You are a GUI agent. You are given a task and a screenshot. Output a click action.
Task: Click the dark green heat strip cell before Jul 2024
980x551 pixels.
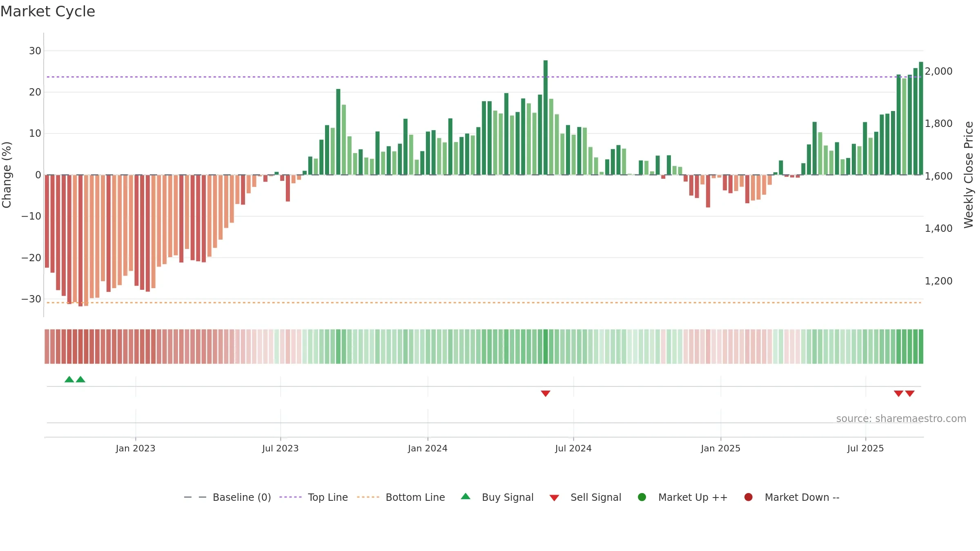(546, 347)
